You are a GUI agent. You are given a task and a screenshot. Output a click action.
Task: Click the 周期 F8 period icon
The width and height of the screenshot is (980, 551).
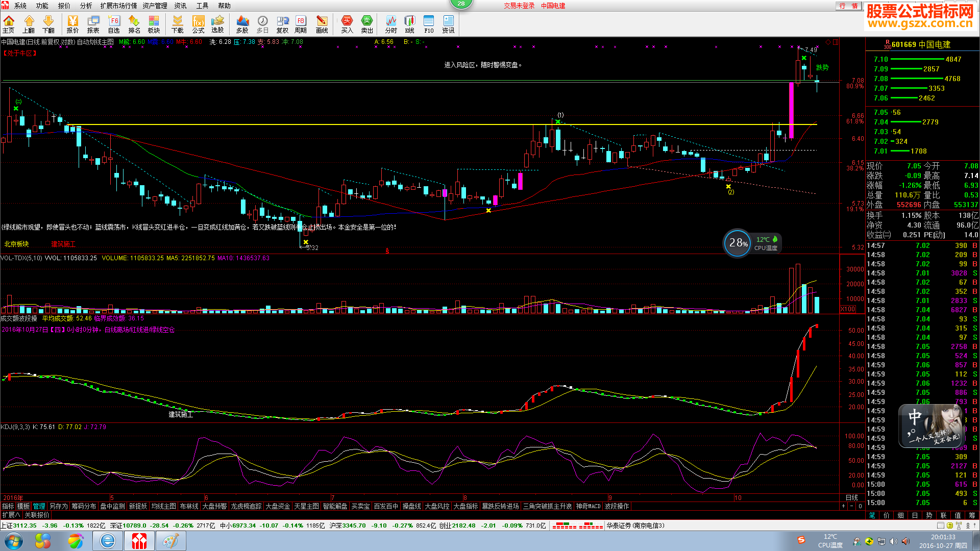click(301, 24)
